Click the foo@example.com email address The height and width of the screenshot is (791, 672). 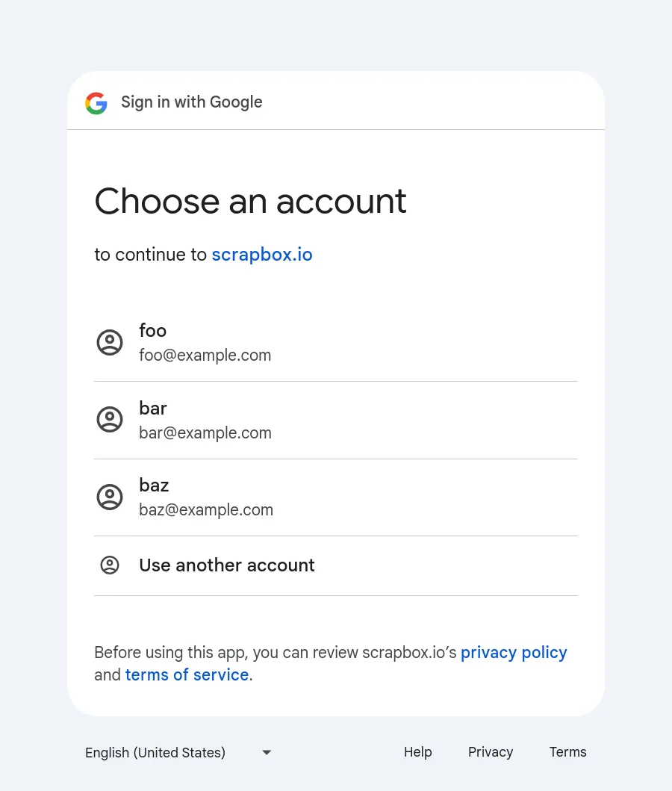[205, 356]
